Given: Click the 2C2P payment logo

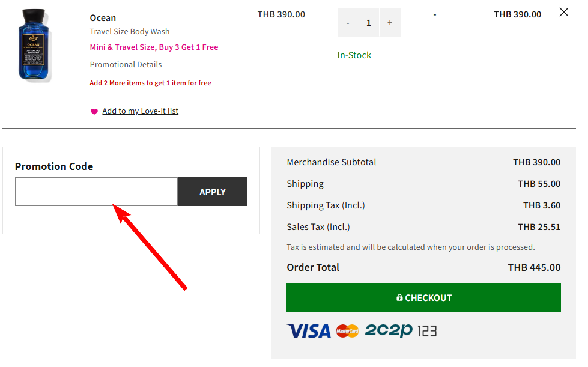Looking at the screenshot, I should pyautogui.click(x=388, y=330).
